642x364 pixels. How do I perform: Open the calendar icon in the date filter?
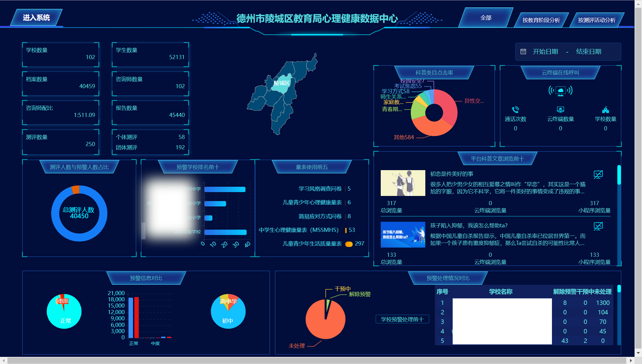pyautogui.click(x=523, y=51)
